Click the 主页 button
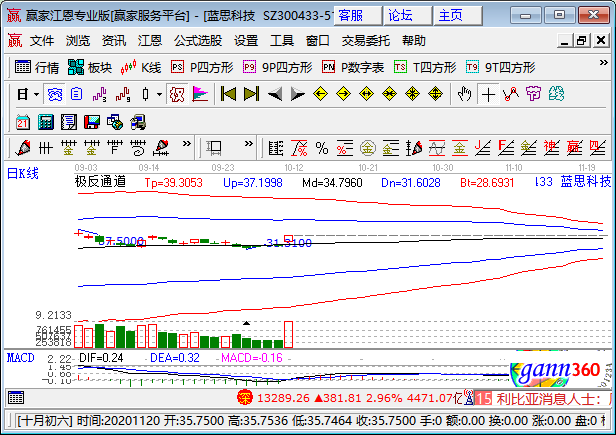The height and width of the screenshot is (435, 616). pos(458,16)
